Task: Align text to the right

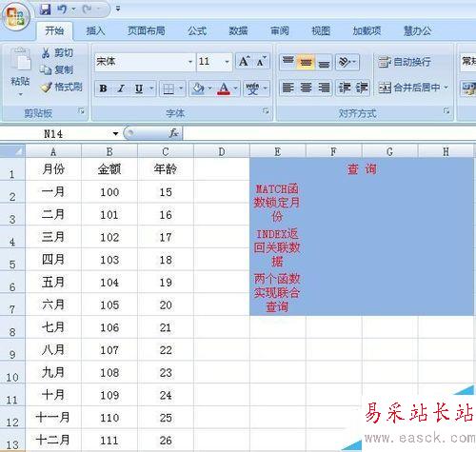Action: coord(324,88)
